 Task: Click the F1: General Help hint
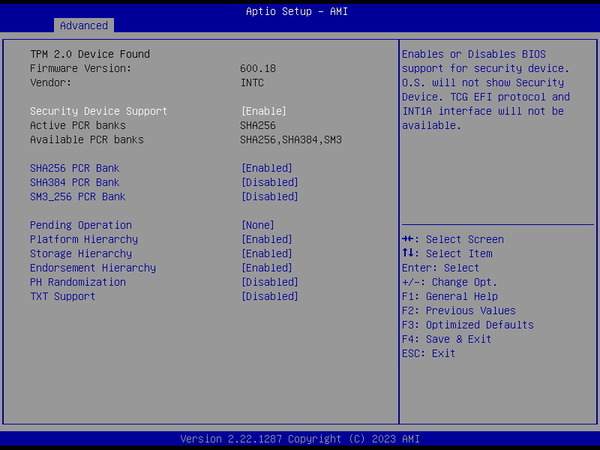click(450, 296)
